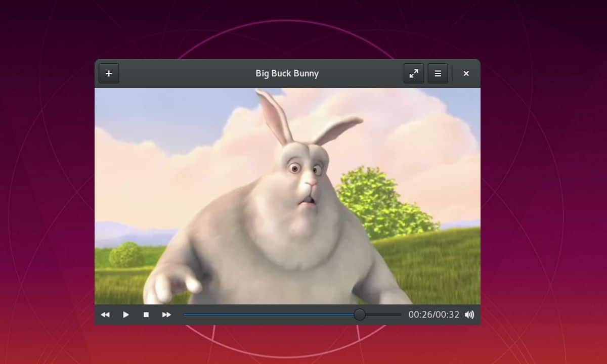
Task: Click the Big Buck Bunny video frame
Action: (x=287, y=196)
